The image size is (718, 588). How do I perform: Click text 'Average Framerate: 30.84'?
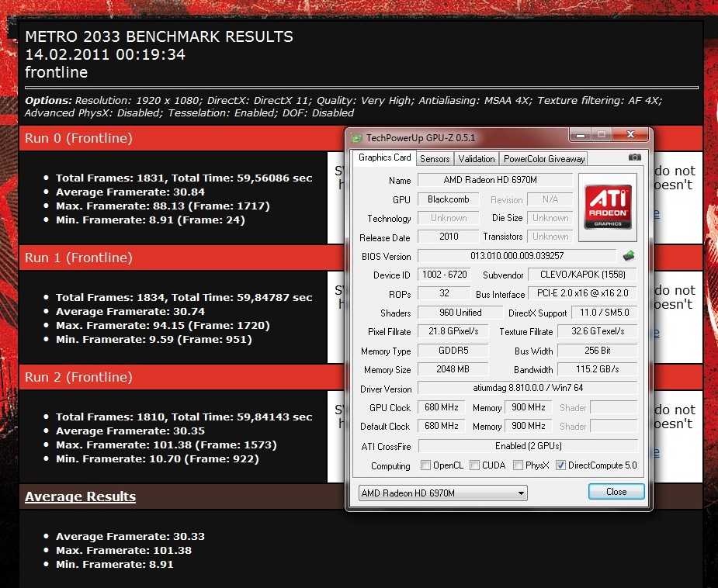[130, 192]
